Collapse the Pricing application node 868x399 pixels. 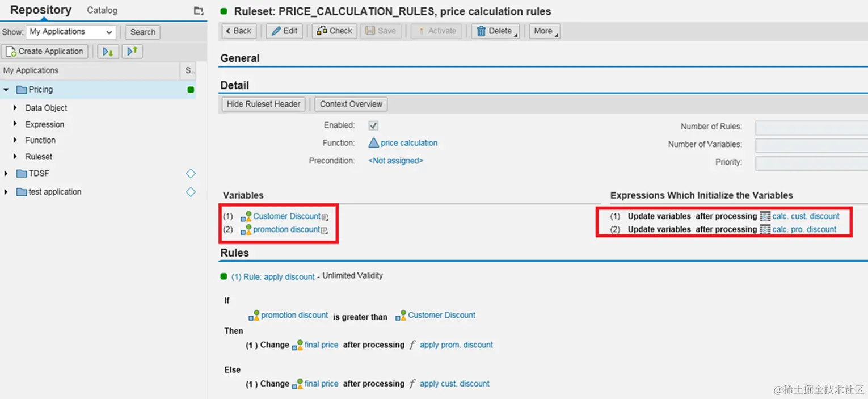(6, 90)
